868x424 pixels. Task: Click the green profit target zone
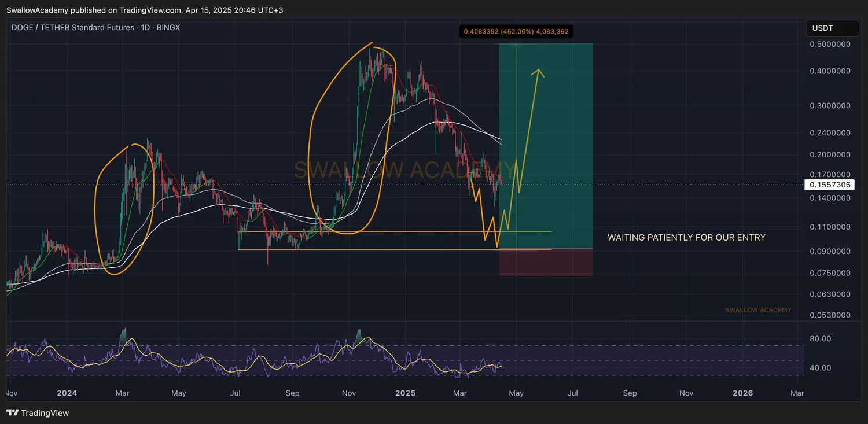pyautogui.click(x=545, y=146)
